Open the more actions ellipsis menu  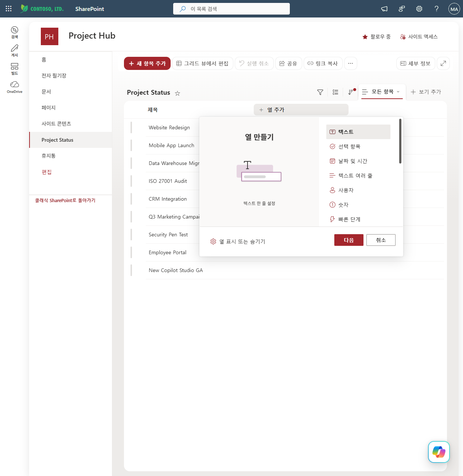350,63
